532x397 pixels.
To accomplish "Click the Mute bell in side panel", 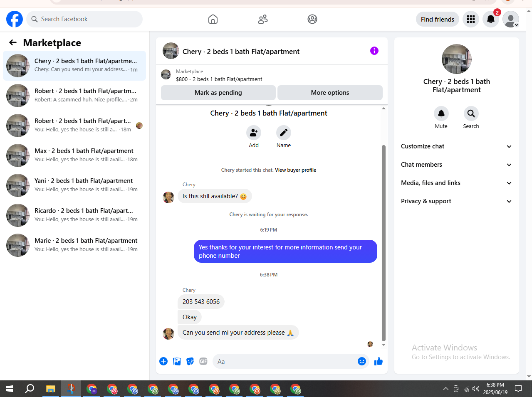I will (441, 113).
